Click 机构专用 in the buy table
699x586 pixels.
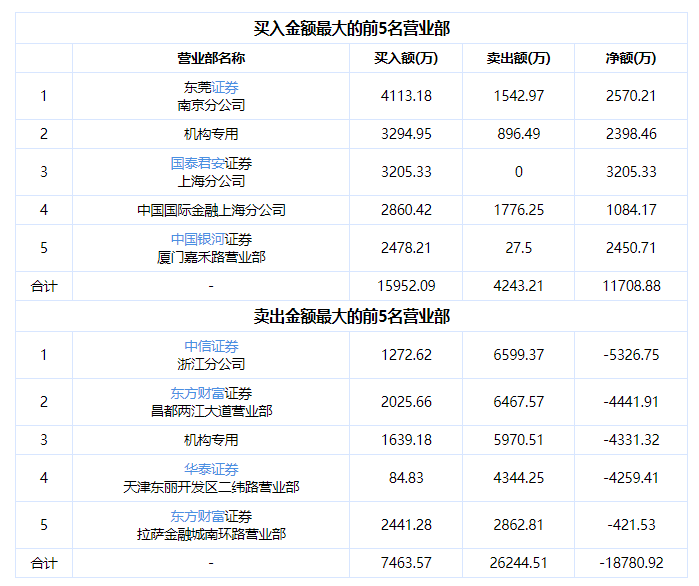[211, 134]
